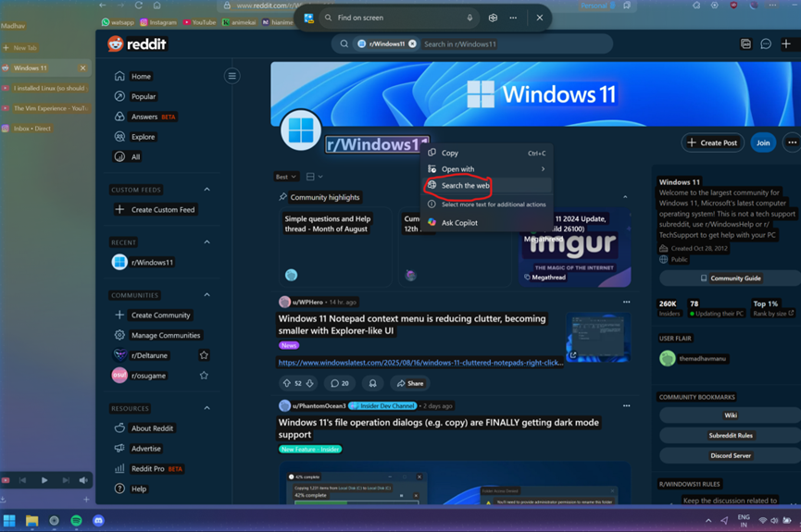Collapse the Community highlights section
Image resolution: width=801 pixels, height=532 pixels.
point(625,197)
